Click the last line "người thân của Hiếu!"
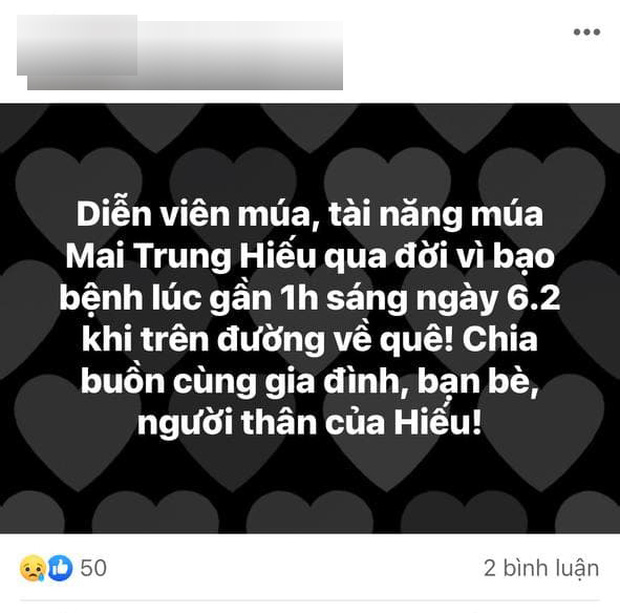 click(310, 424)
